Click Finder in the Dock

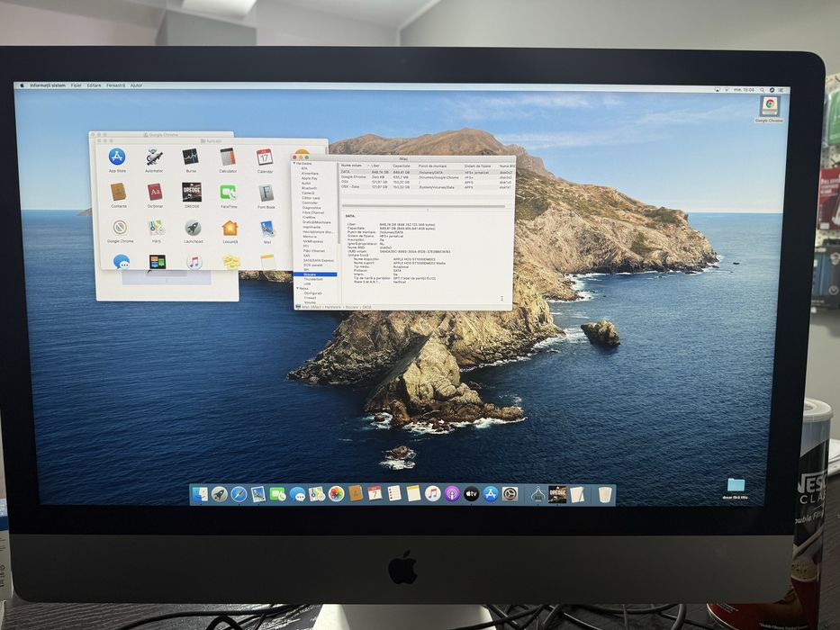pyautogui.click(x=200, y=494)
